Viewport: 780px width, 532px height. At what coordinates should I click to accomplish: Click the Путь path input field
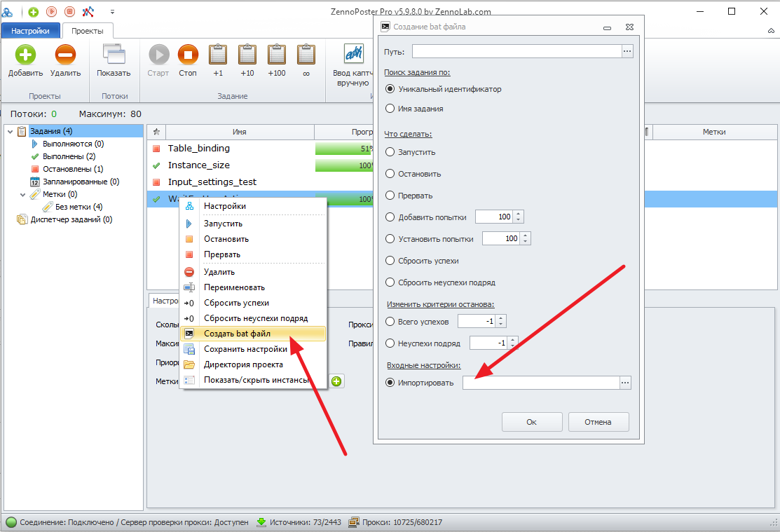[517, 51]
